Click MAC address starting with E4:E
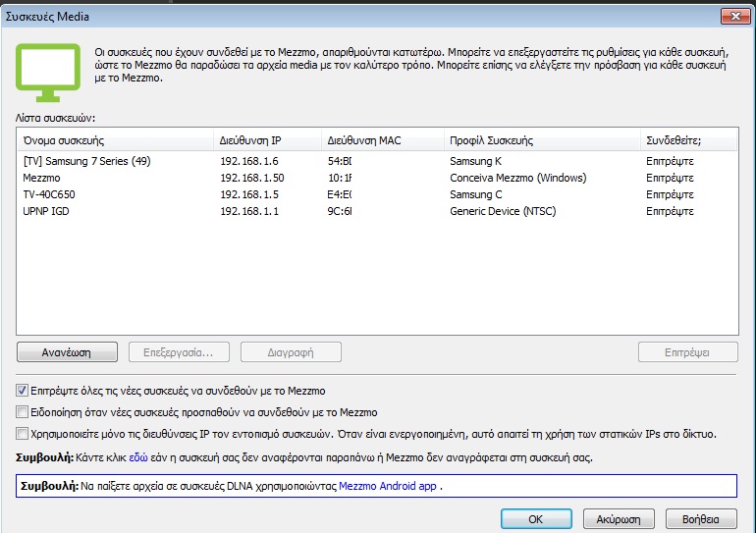This screenshot has width=756, height=533. [x=340, y=194]
